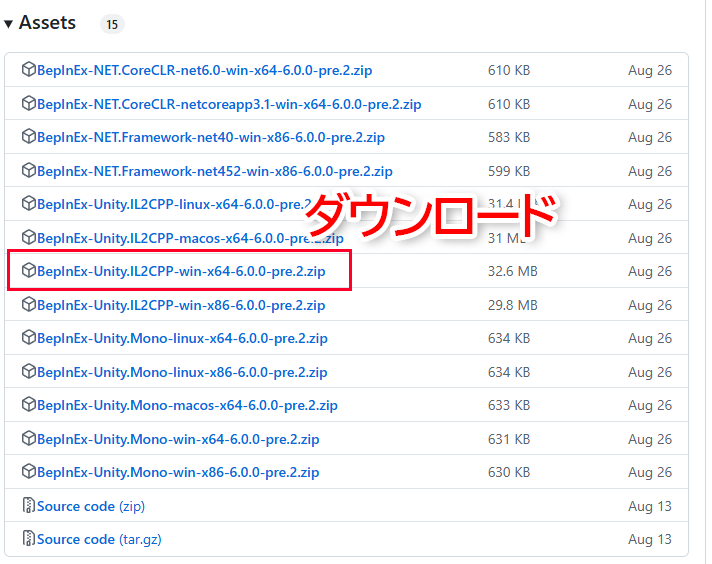This screenshot has width=712, height=564.
Task: Click package icon for Mono-macos-x64 asset
Action: (x=29, y=405)
